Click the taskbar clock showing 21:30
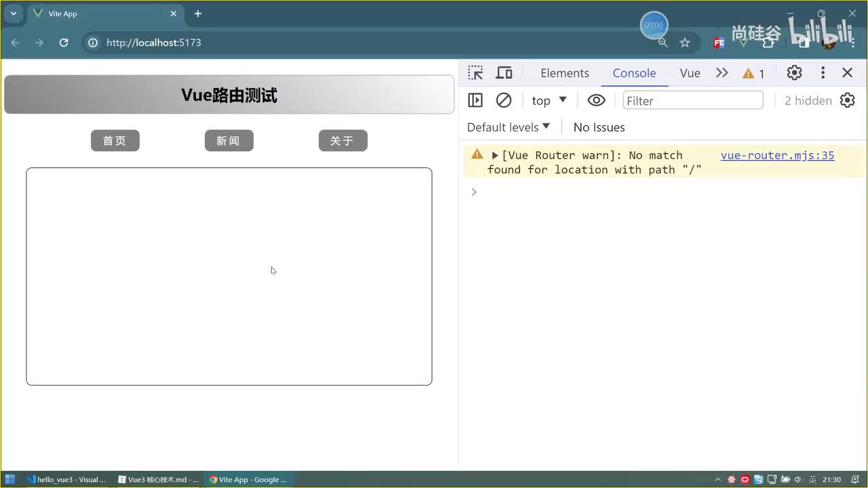Viewport: 868px width, 488px height. 831,479
